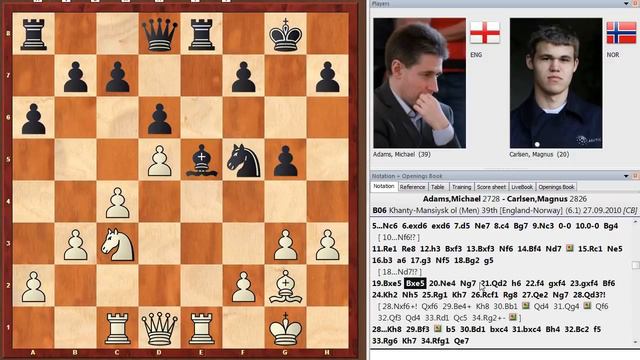This screenshot has height=360, width=640.
Task: Click notation scrollbar down arrow
Action: point(635,342)
